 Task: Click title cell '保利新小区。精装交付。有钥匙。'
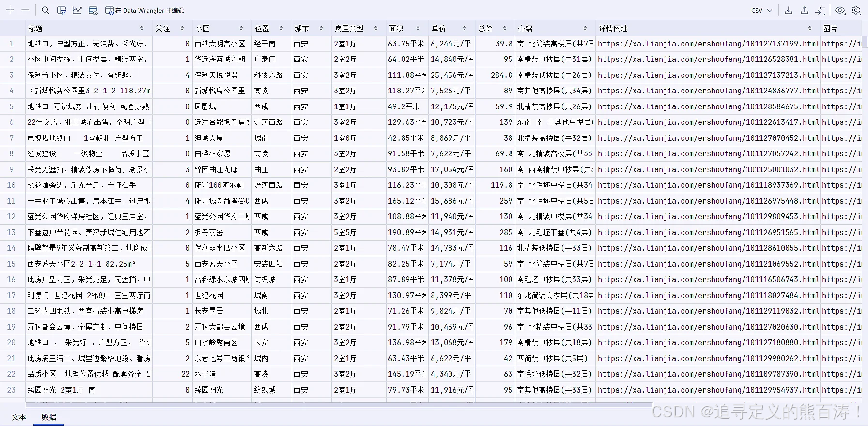(x=80, y=75)
